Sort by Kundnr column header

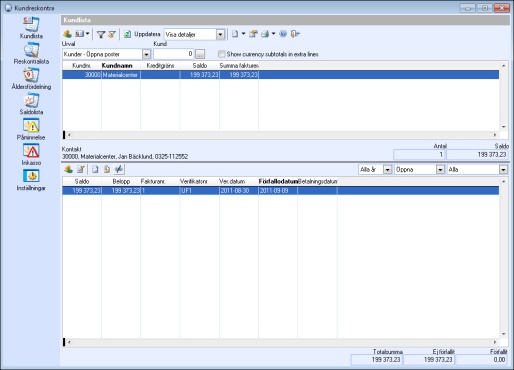(x=82, y=66)
